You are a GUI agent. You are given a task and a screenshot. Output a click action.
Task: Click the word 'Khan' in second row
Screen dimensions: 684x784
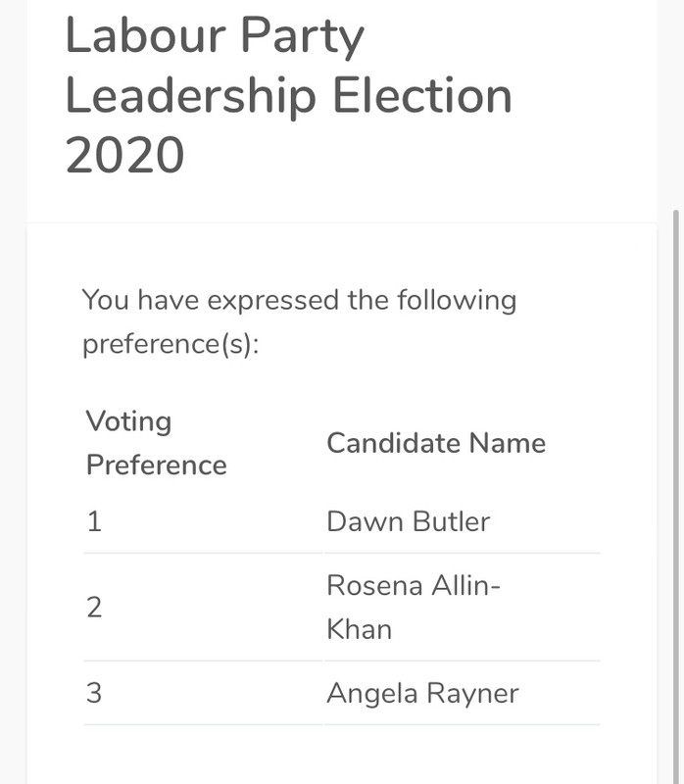tap(359, 629)
